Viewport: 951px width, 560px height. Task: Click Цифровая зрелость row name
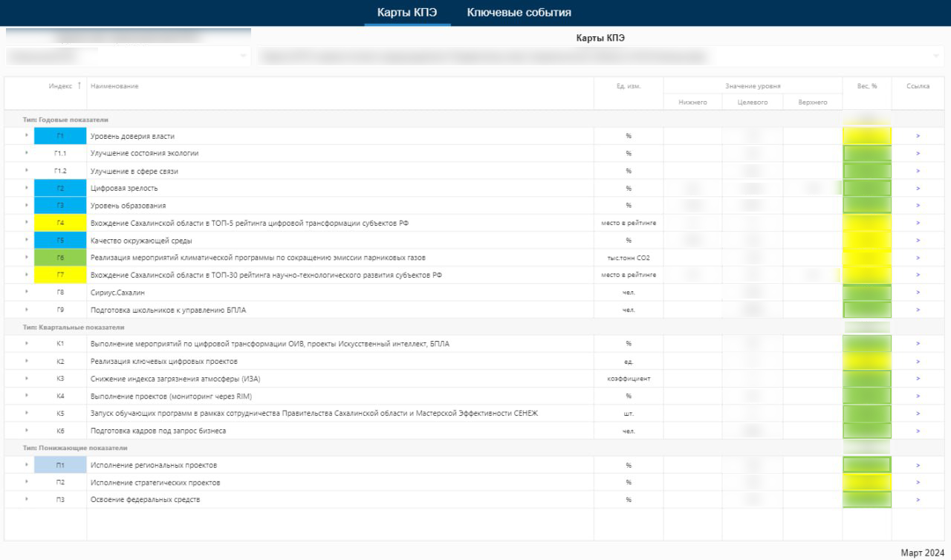[x=124, y=188]
